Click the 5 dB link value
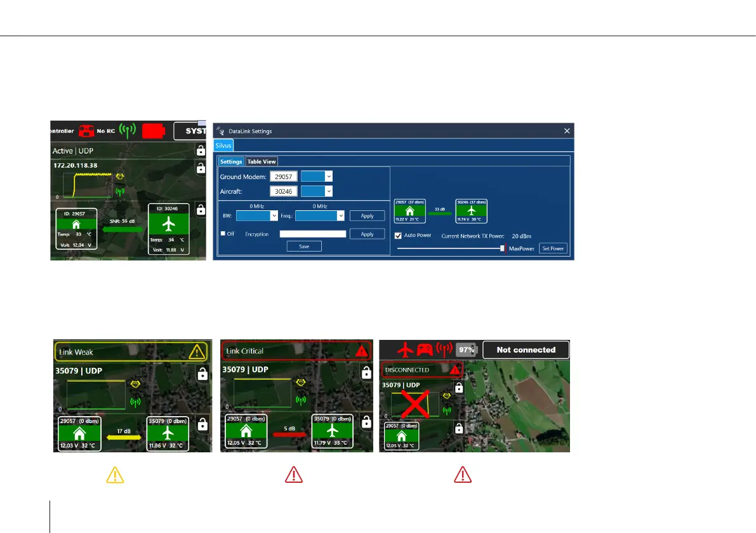Viewport: 756px width, 533px height. pyautogui.click(x=289, y=428)
